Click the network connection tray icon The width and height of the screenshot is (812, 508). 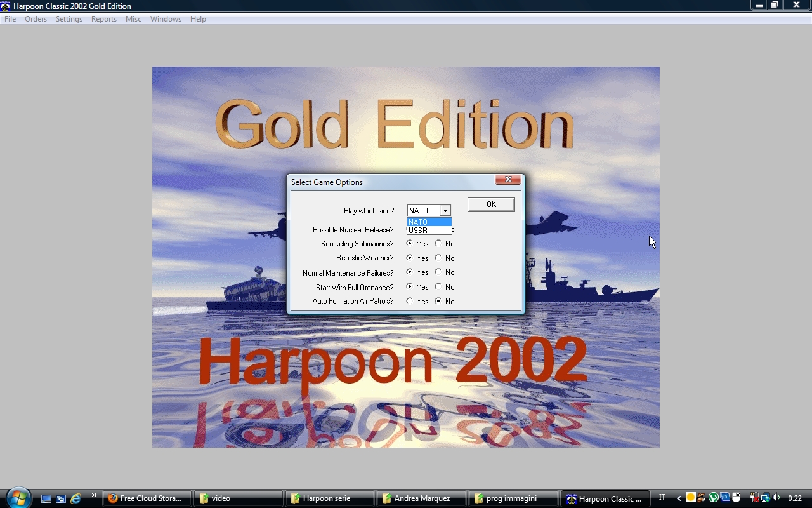[766, 498]
